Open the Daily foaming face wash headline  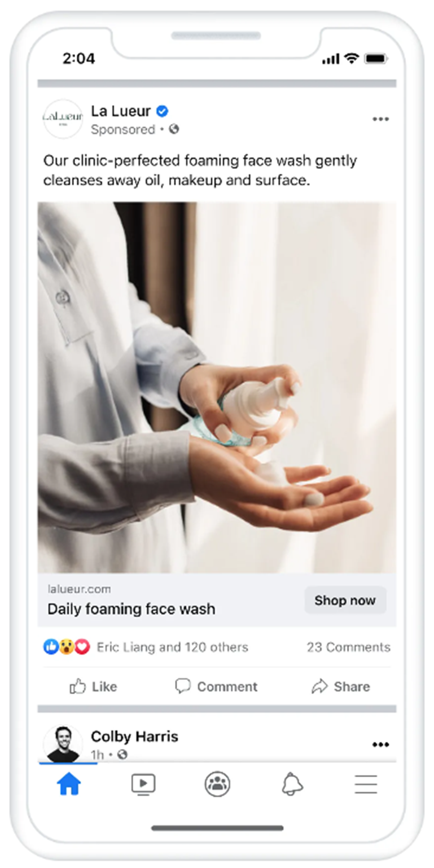click(131, 609)
